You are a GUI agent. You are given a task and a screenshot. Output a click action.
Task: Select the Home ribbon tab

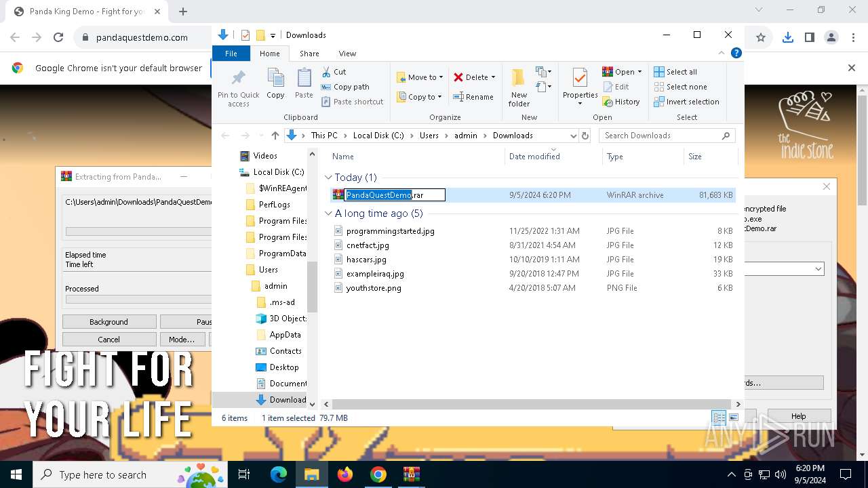269,54
